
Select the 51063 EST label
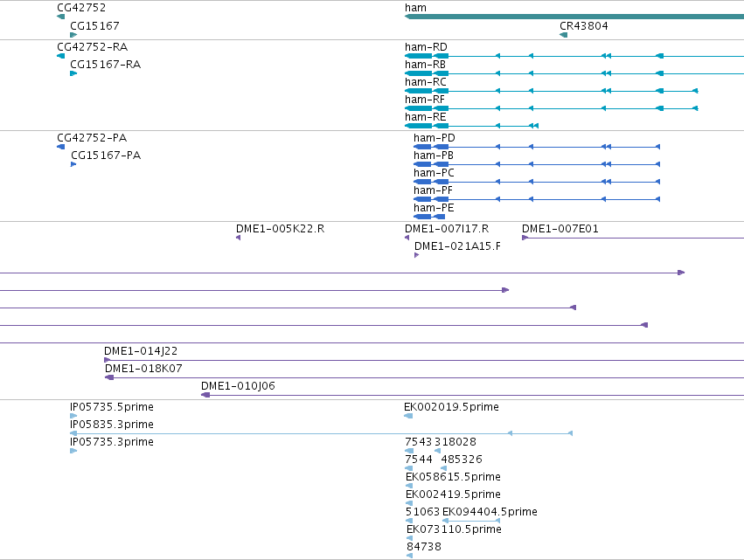pyautogui.click(x=423, y=512)
